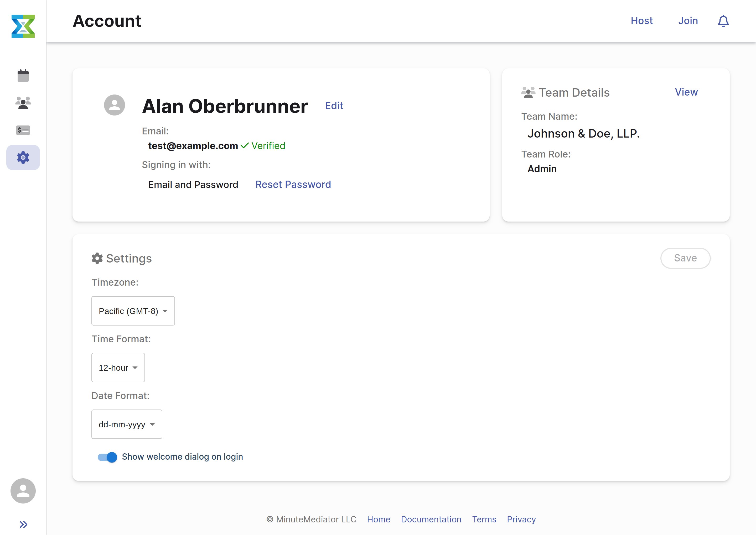The height and width of the screenshot is (535, 756).
Task: Open the profile avatar at sidebar bottom
Action: (x=23, y=491)
